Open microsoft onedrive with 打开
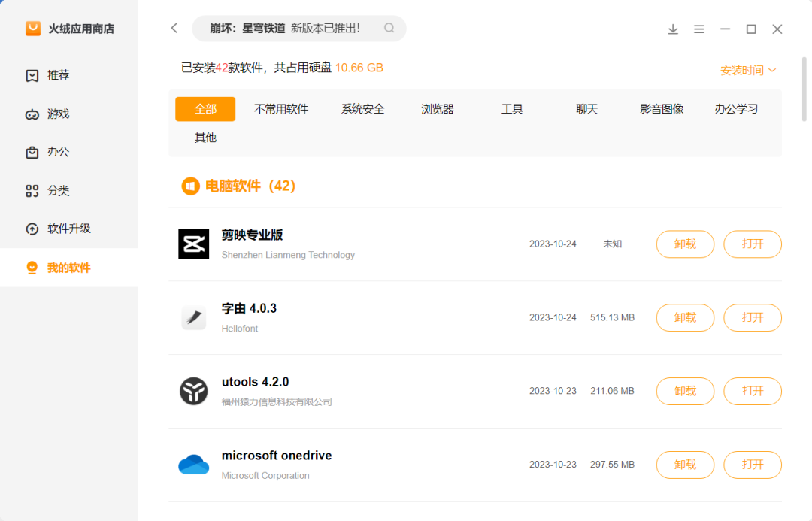This screenshot has height=521, width=812. pos(753,465)
